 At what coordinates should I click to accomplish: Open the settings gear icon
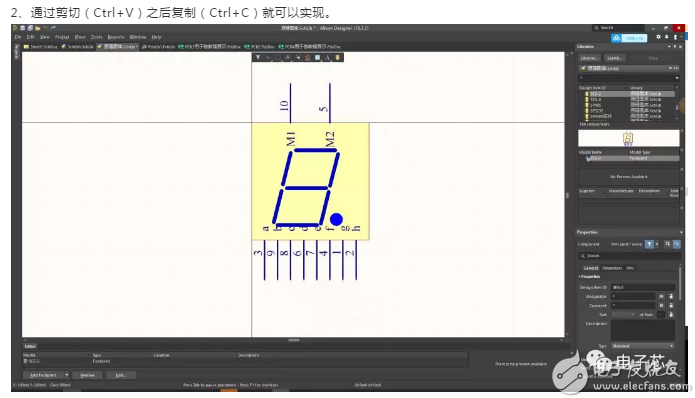coord(658,37)
